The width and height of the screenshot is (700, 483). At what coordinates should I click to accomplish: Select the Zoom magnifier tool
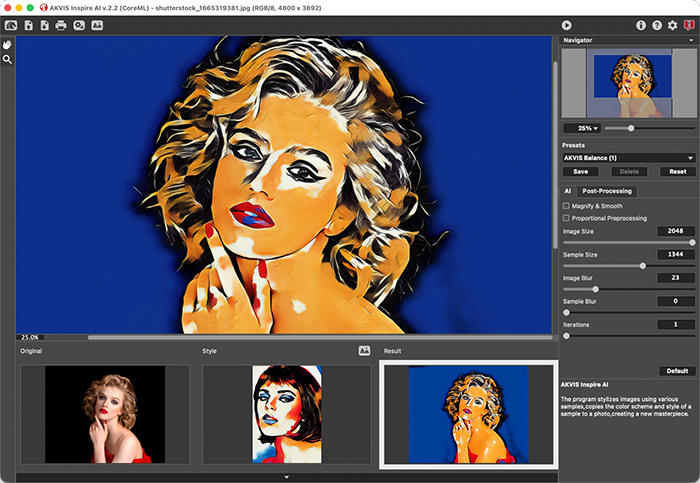pos(8,60)
